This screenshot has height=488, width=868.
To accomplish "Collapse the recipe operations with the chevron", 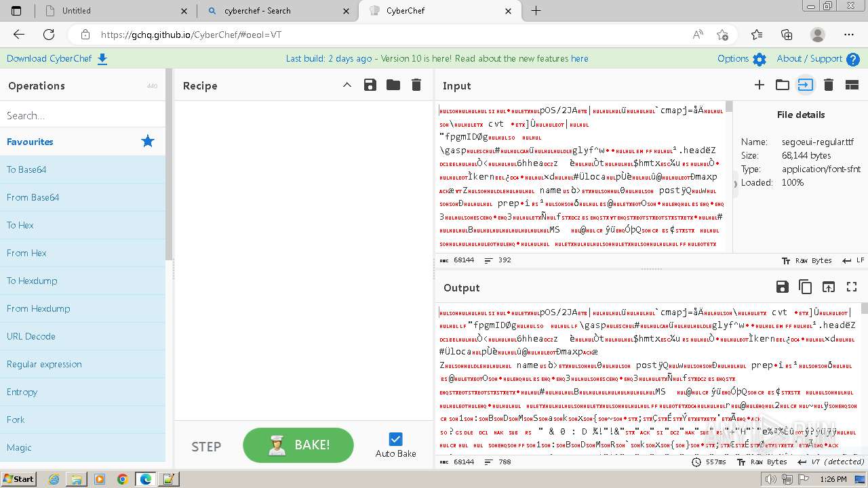I will [x=347, y=85].
